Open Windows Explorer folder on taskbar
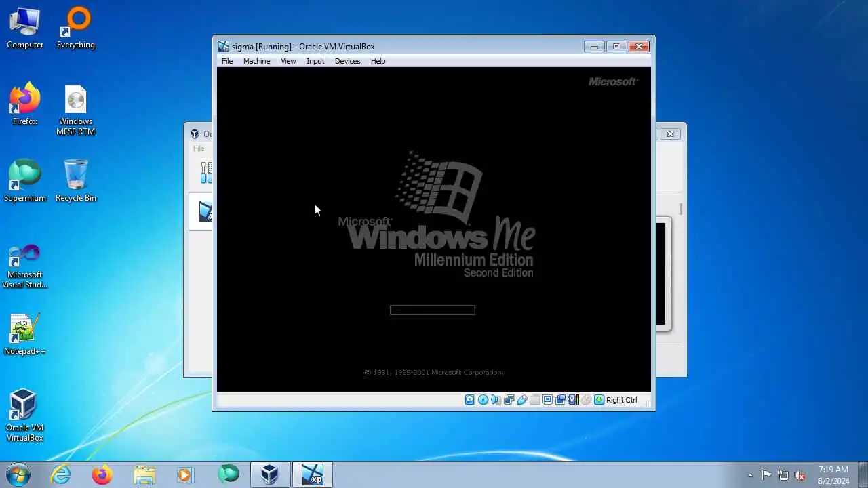868x488 pixels. point(144,474)
